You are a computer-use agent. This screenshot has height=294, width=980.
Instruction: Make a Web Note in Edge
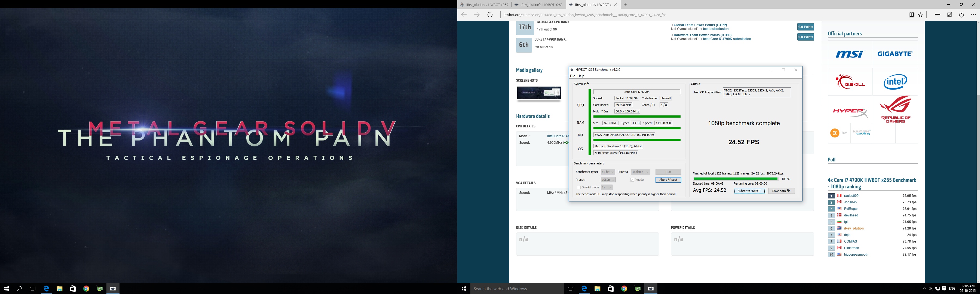point(950,15)
